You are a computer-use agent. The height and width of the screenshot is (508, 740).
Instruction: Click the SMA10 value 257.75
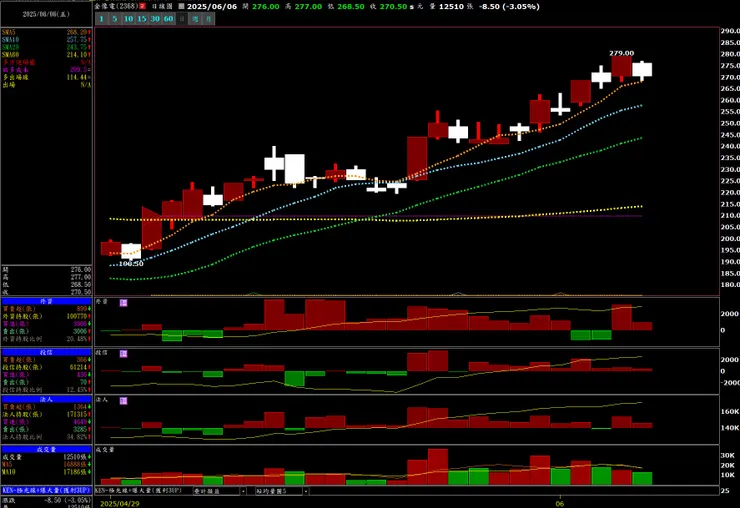[x=79, y=40]
